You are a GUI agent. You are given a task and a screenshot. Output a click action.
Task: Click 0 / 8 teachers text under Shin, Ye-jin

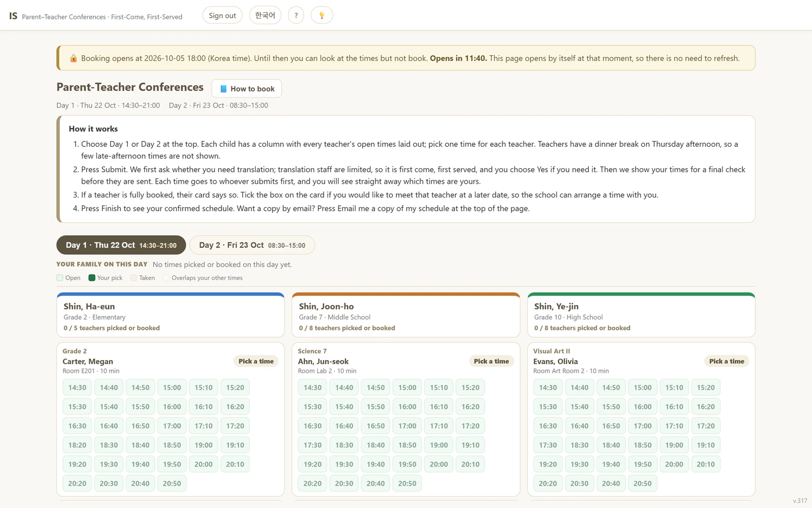(582, 328)
